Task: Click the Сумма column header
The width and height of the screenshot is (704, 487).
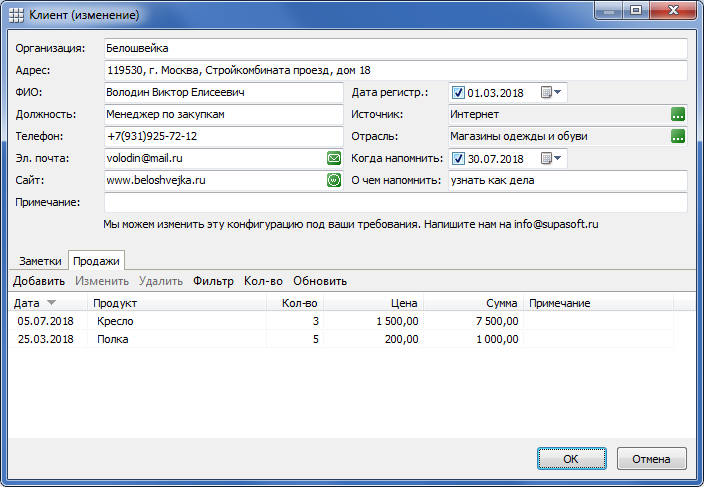Action: pyautogui.click(x=473, y=303)
